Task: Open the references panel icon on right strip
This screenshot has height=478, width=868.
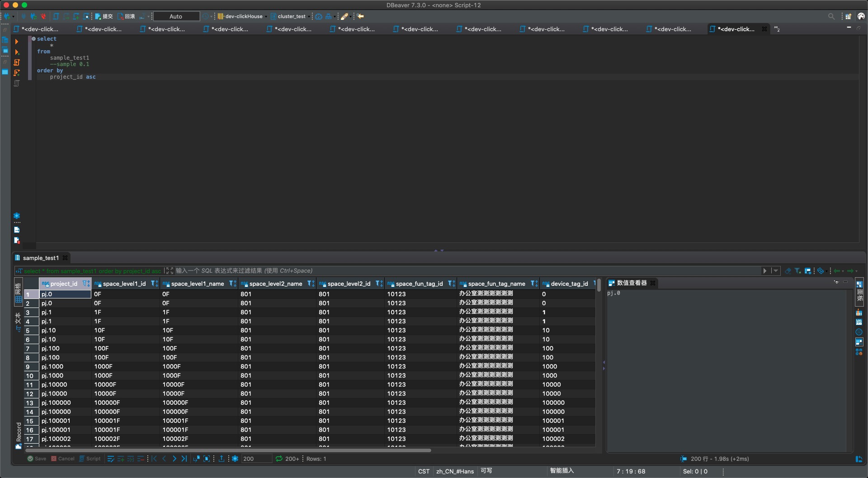Action: (859, 352)
